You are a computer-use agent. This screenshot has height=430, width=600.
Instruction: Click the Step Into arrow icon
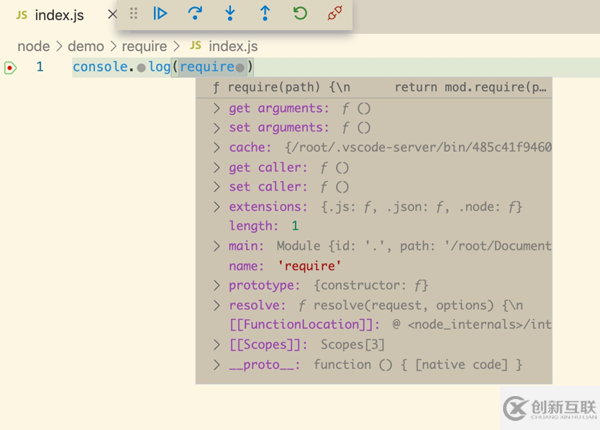point(230,14)
